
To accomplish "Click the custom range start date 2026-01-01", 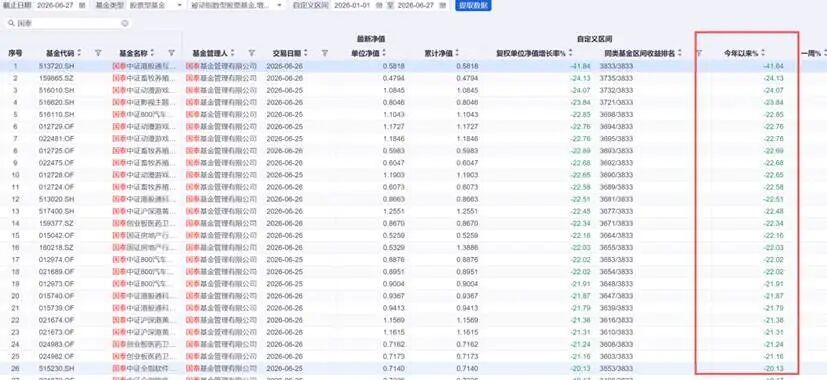I will (353, 5).
